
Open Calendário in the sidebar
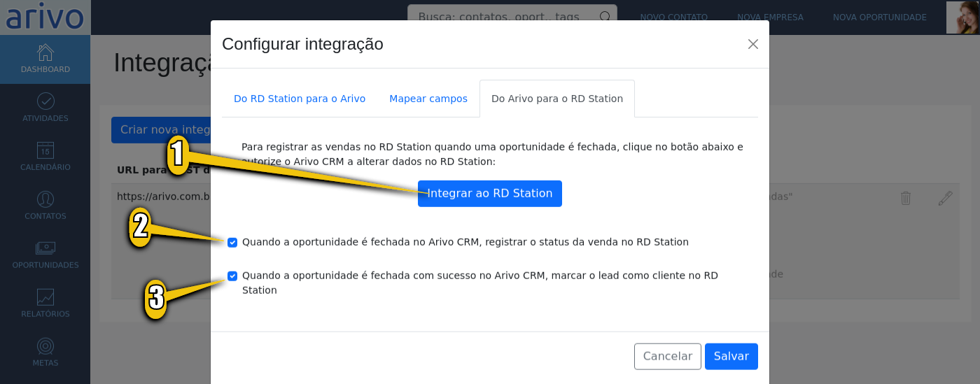[x=45, y=157]
